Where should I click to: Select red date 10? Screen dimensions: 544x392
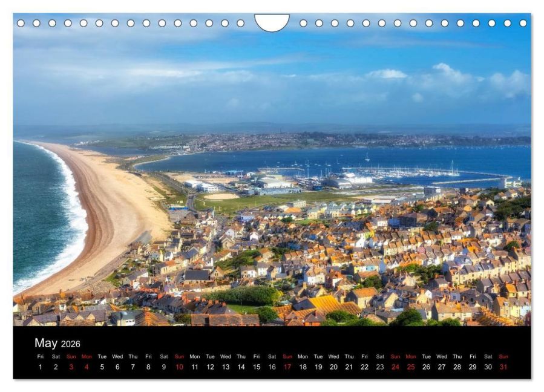179,367
